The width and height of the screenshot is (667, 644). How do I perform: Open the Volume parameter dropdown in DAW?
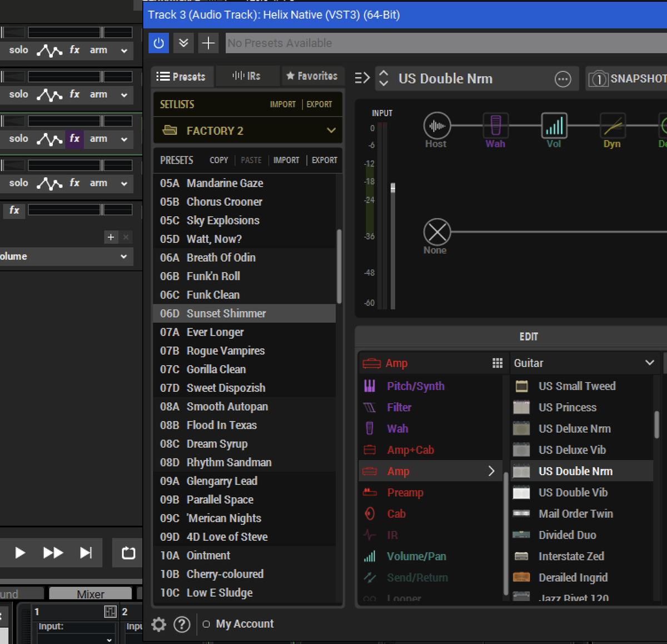pyautogui.click(x=67, y=256)
